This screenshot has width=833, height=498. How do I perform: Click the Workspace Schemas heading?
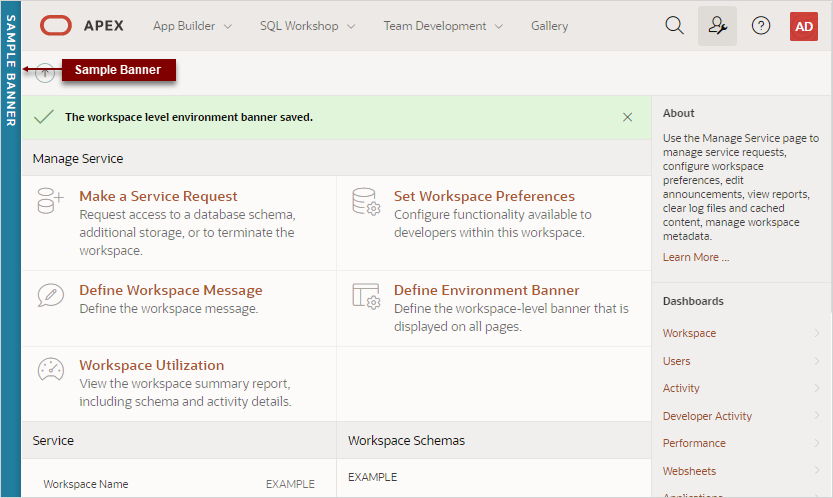pos(406,441)
